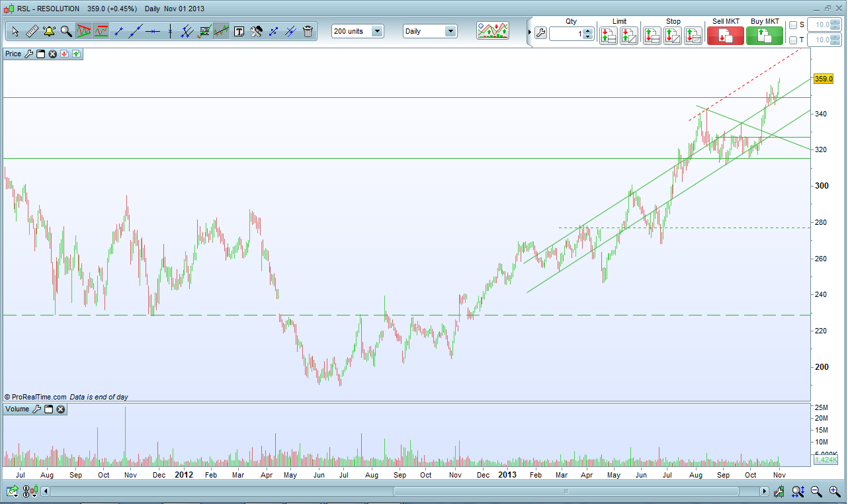The width and height of the screenshot is (848, 504).
Task: Activate the magnifying glass zoom tool
Action: point(66,31)
